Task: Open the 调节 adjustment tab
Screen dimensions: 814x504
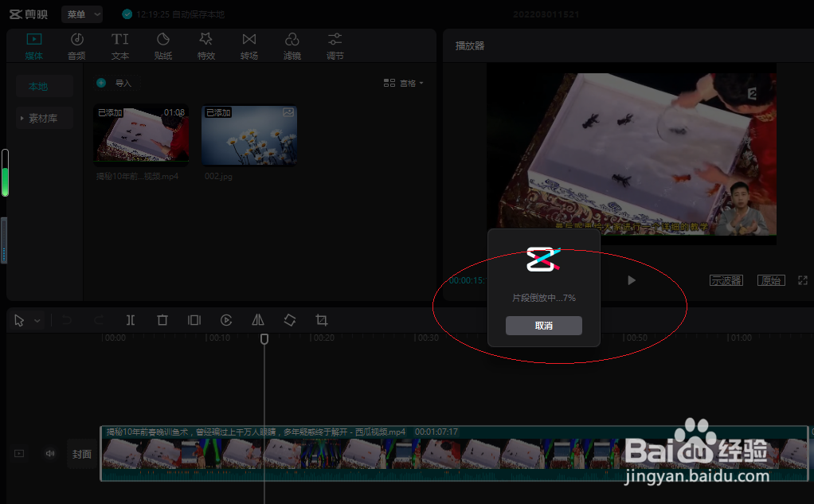Action: click(x=335, y=46)
